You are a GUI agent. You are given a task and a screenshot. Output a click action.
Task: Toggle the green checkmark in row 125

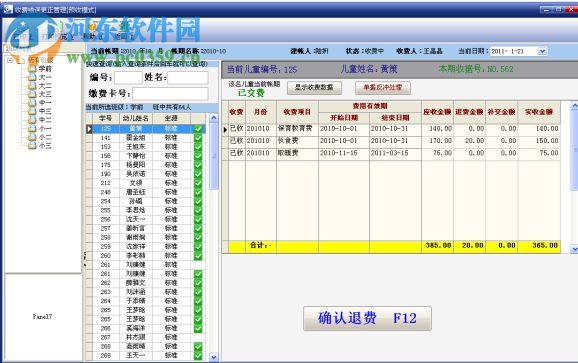pyautogui.click(x=198, y=129)
